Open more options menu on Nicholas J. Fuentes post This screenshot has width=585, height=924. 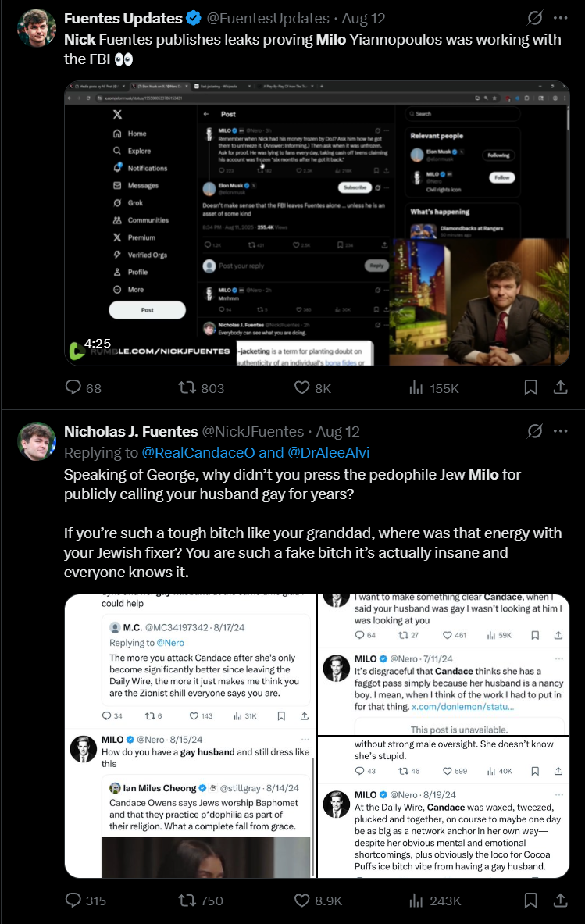click(x=560, y=431)
